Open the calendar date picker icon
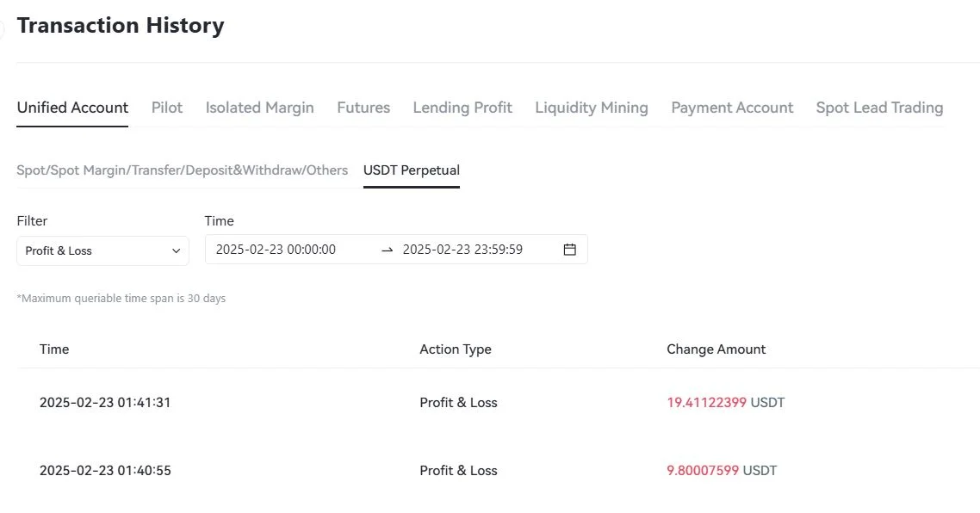 coord(569,250)
